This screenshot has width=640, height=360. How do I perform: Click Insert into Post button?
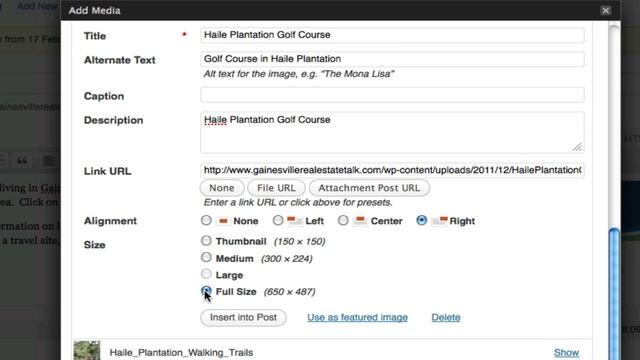point(243,318)
